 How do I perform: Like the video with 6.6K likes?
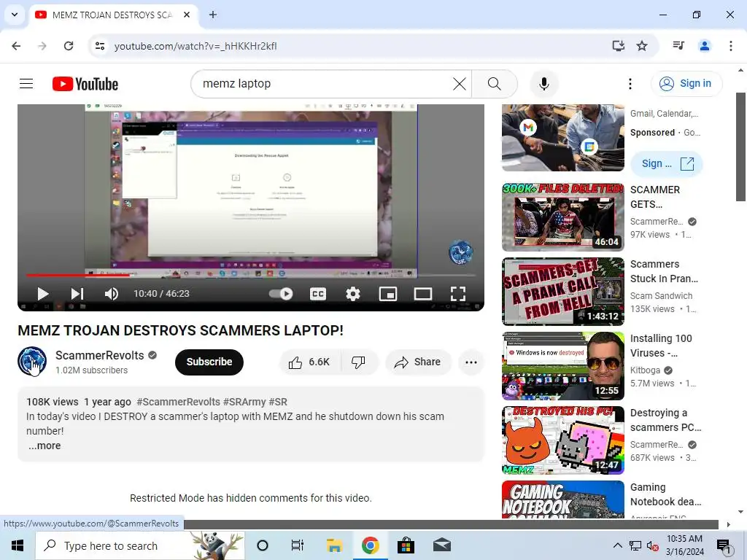309,362
